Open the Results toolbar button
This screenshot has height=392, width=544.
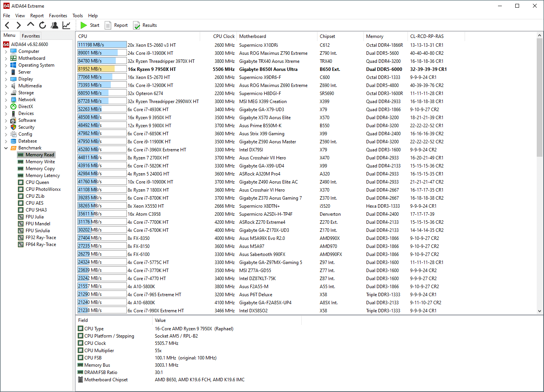coord(145,25)
